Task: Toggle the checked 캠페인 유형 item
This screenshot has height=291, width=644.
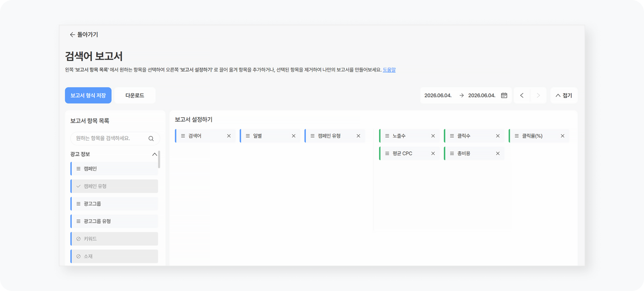Action: point(114,186)
